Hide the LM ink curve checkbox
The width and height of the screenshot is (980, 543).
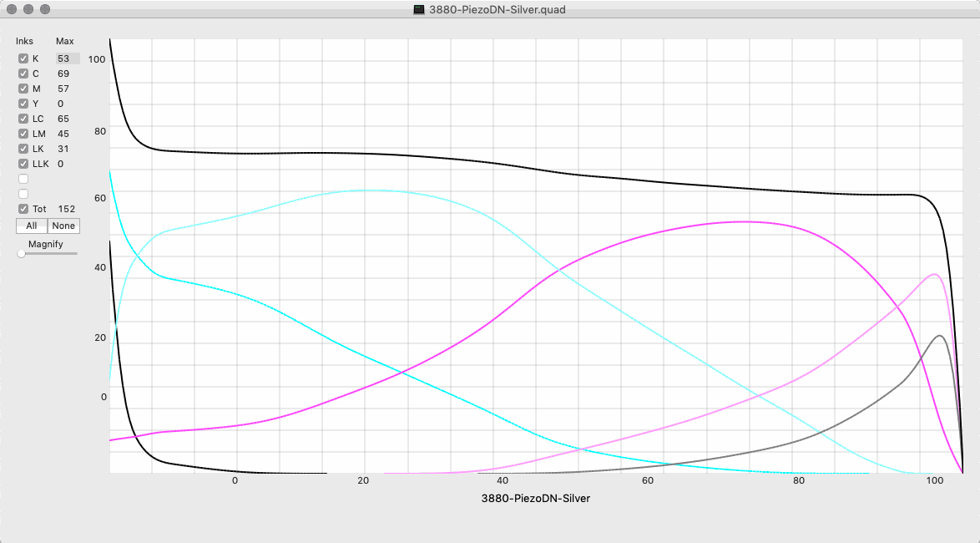(x=23, y=134)
